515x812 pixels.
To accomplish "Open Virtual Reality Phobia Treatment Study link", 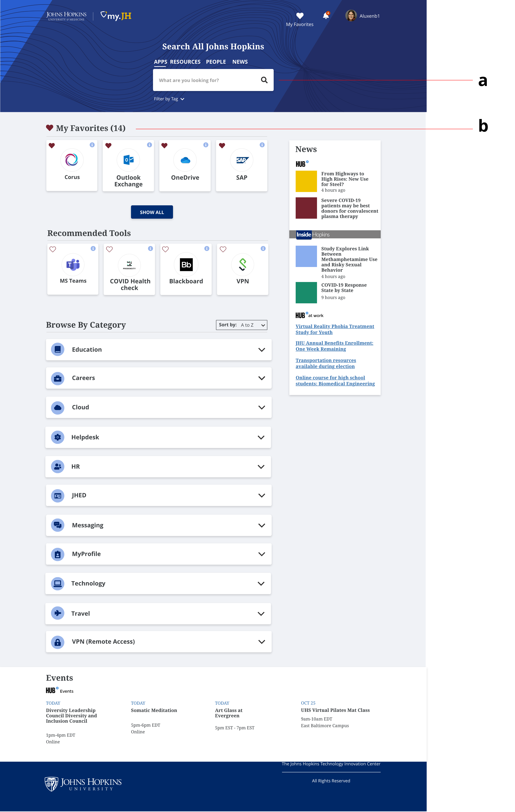I will [x=334, y=329].
